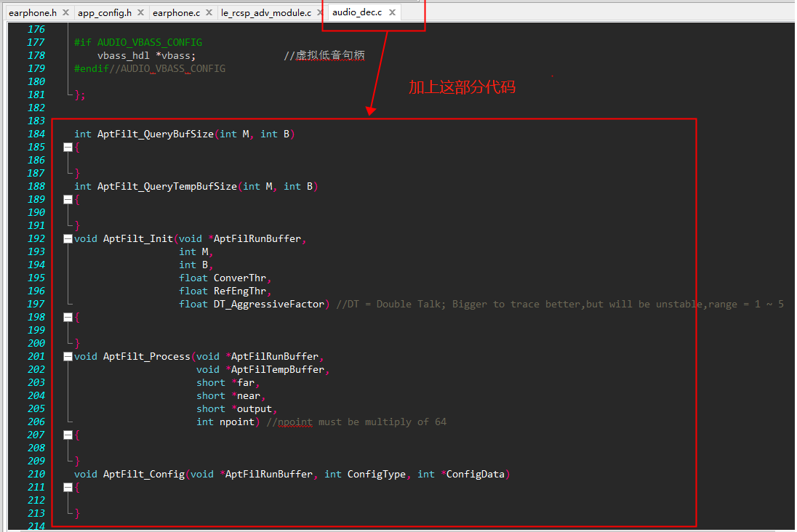Viewport: 797px width, 532px height.
Task: Open the earphone.c tab
Action: 177,12
